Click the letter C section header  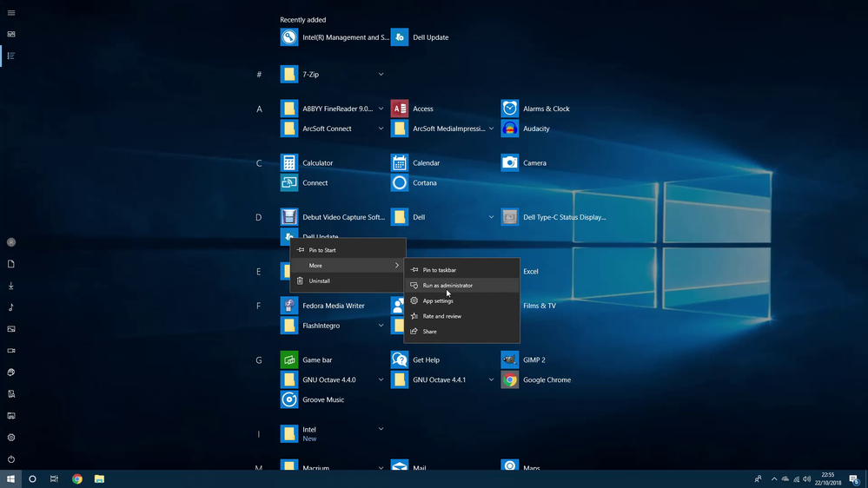point(259,163)
